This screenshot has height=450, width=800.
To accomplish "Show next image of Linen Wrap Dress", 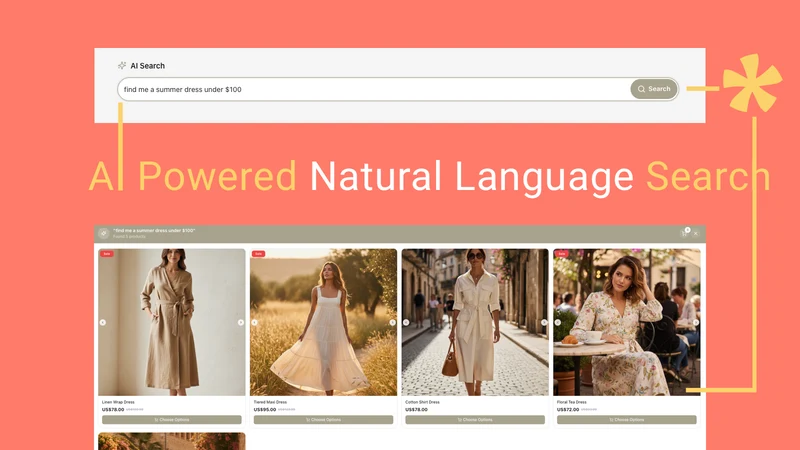I will click(x=241, y=322).
